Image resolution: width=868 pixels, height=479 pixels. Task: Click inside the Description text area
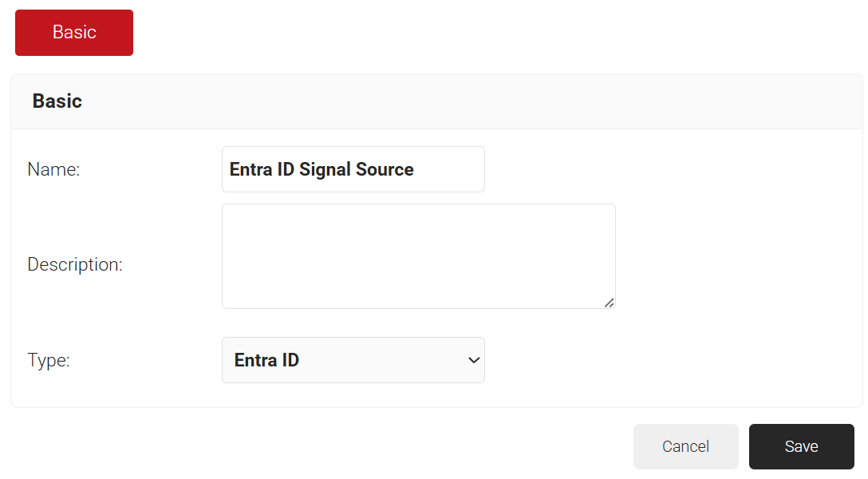point(418,255)
